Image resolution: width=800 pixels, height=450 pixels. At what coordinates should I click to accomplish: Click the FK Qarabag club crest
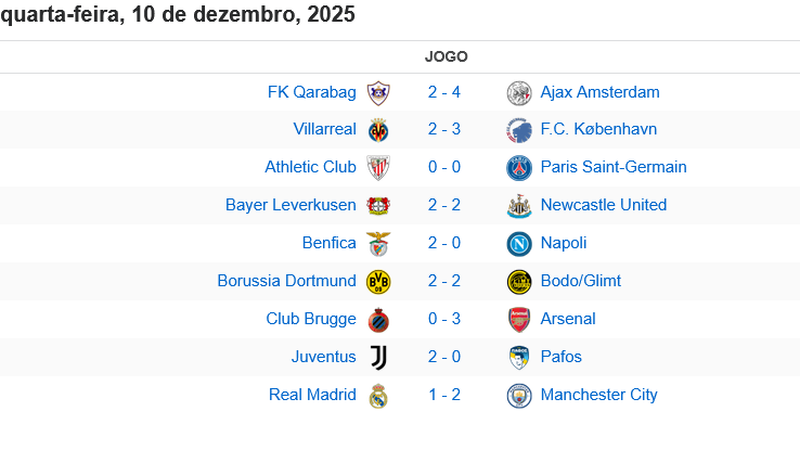pos(378,93)
